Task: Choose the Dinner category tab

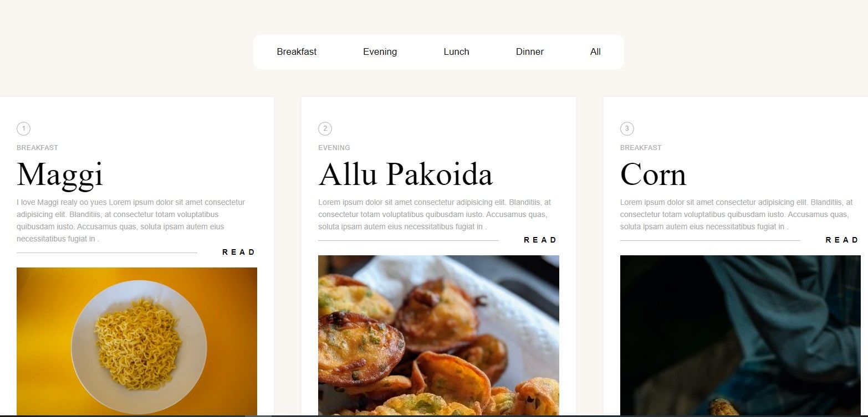Action: click(x=530, y=52)
